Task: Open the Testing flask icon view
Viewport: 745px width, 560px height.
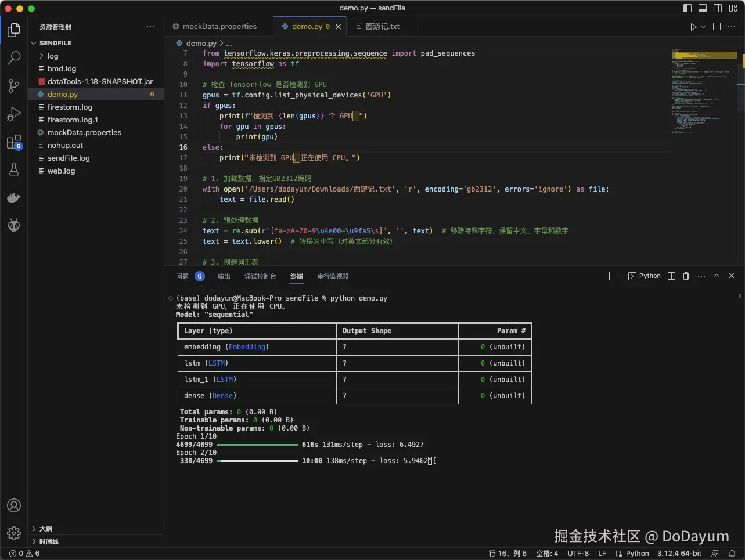Action: [x=14, y=169]
